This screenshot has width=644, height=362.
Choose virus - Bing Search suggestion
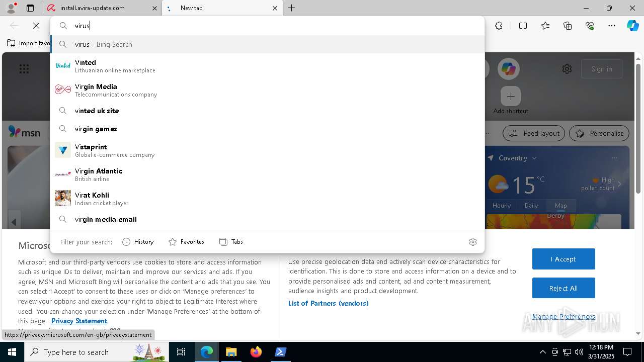[267, 44]
